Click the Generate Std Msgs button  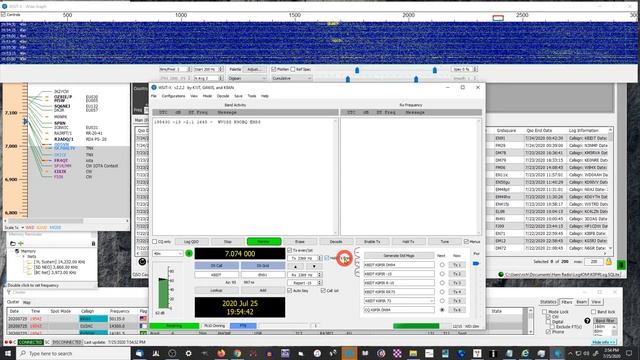point(399,256)
